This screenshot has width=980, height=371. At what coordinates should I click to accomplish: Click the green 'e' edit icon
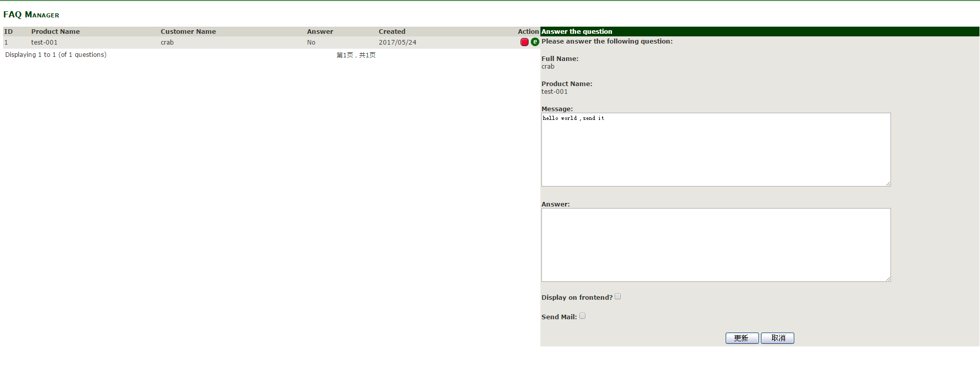click(535, 42)
